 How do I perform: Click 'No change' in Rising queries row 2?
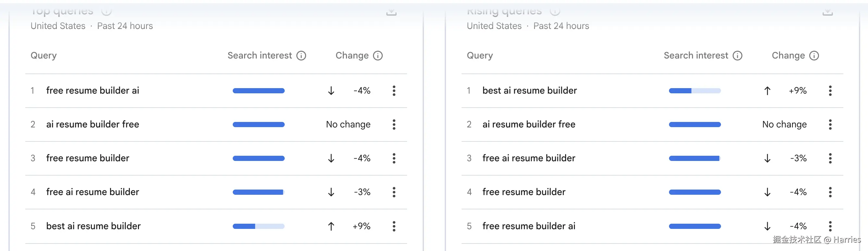(785, 125)
